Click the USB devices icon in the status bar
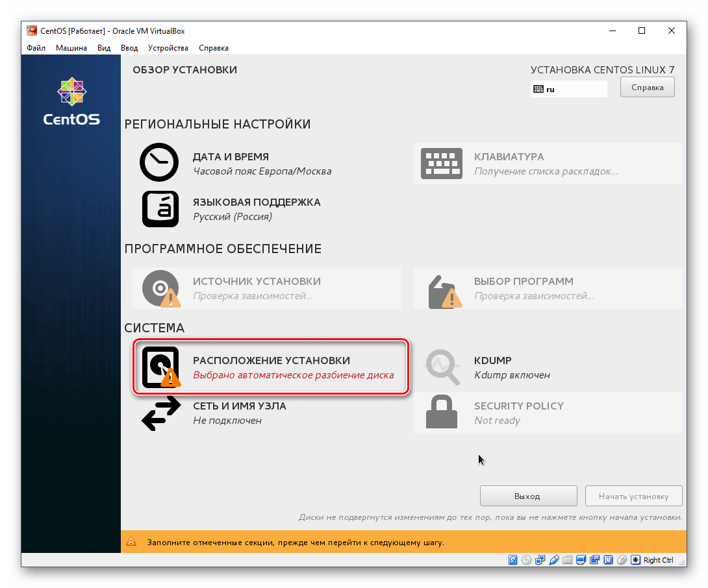708x588 pixels. pos(555,559)
